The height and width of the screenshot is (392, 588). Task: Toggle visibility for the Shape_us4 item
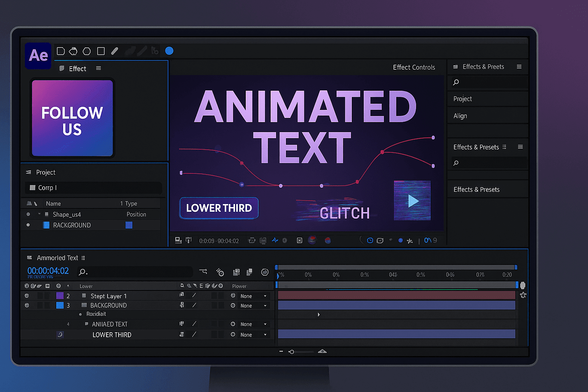pos(28,214)
